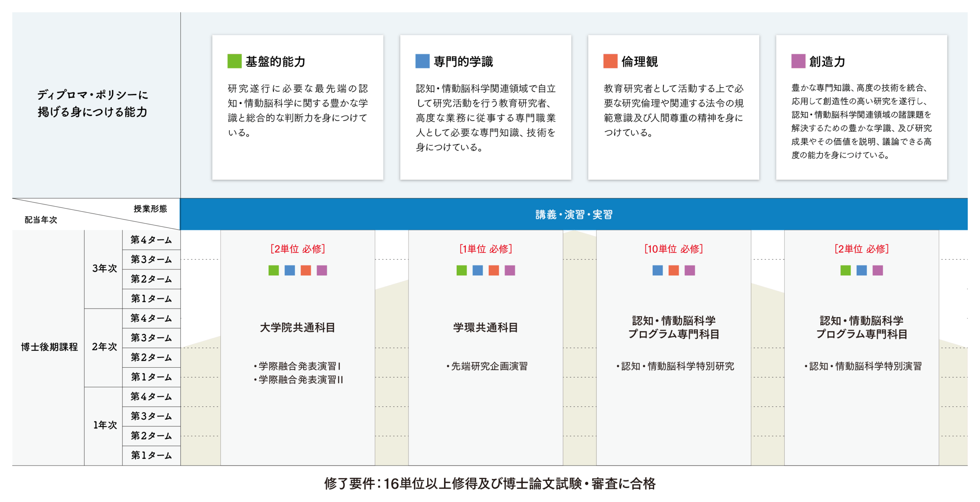980x502 pixels.
Task: Click the 大学院共通科目 title
Action: click(297, 328)
